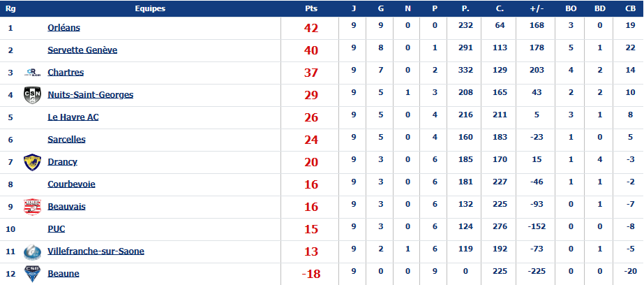Viewport: 644px width, 285px height.
Task: Follow the Chartres team name link
Action: coord(66,73)
